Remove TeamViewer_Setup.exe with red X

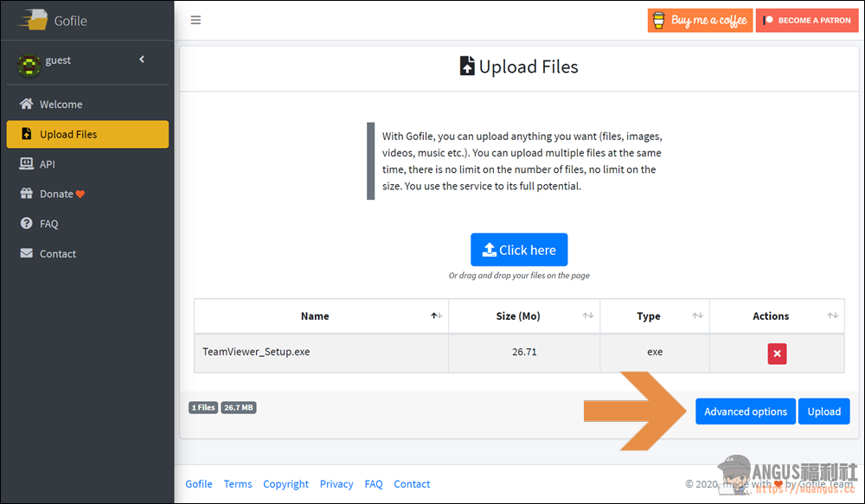click(x=777, y=354)
